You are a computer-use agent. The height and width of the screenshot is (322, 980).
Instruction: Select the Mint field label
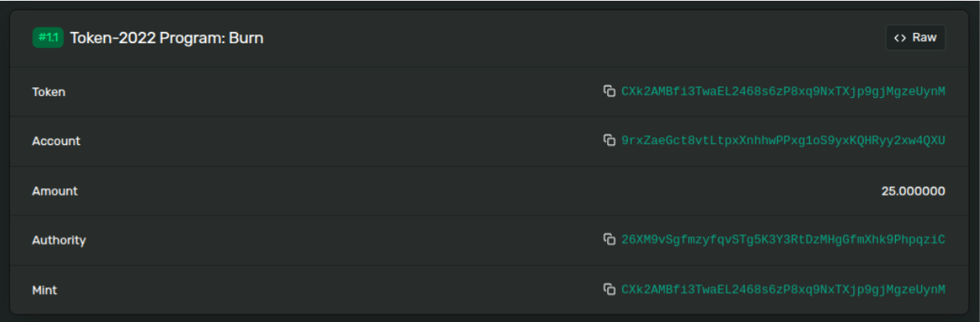click(44, 290)
